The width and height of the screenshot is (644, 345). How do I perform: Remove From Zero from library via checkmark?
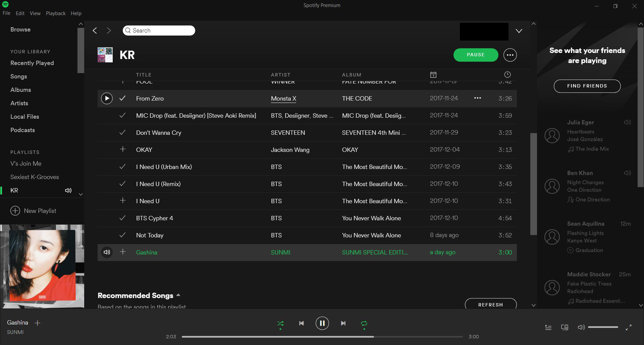click(122, 98)
